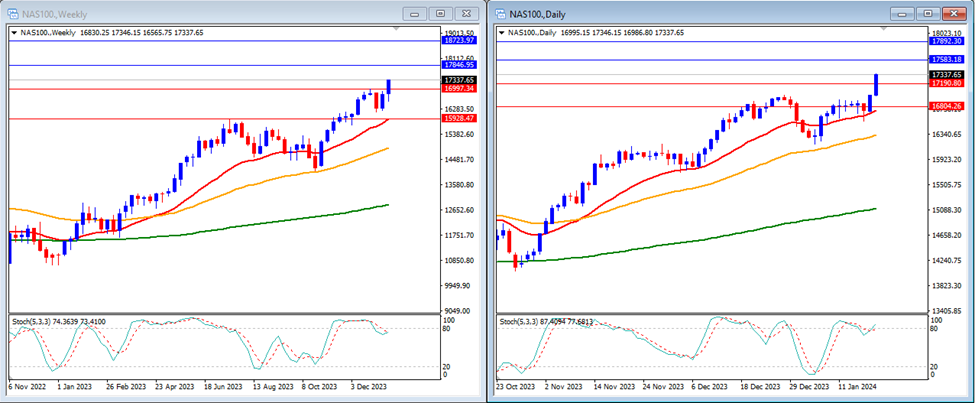Viewport: 975px width, 403px height.
Task: Click 14240.75 on the Daily price scale
Action: coord(948,261)
